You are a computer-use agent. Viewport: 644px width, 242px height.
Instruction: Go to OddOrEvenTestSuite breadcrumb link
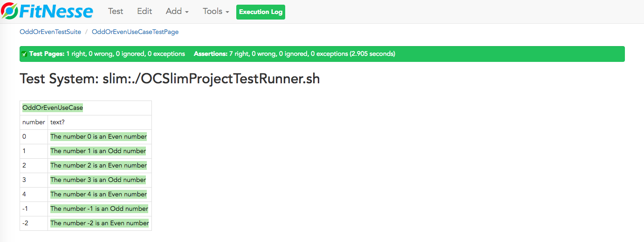[50, 32]
